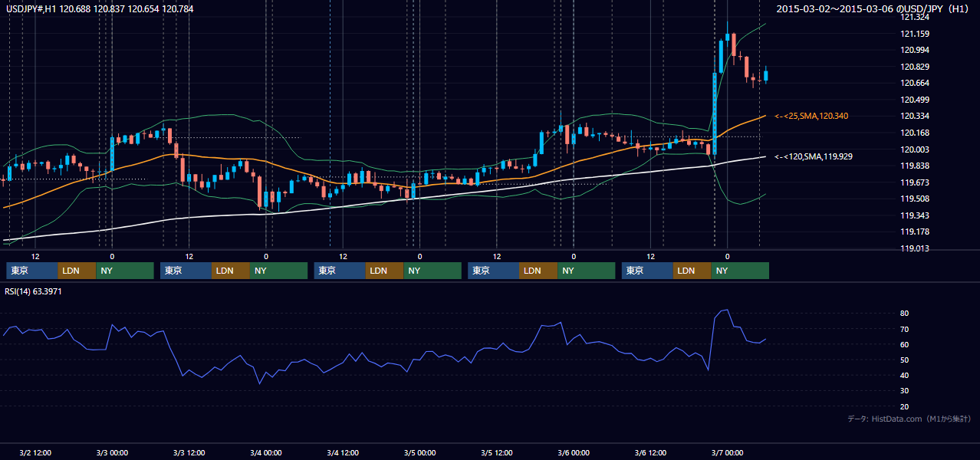Jump to the 3/4 00:00 time label
Viewport: 980px width, 460px height.
(x=266, y=452)
